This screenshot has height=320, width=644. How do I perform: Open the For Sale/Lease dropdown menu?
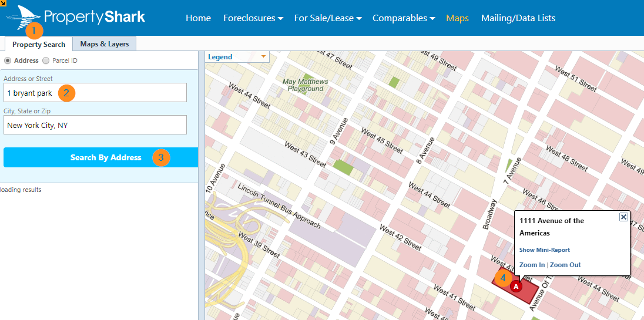(x=328, y=18)
